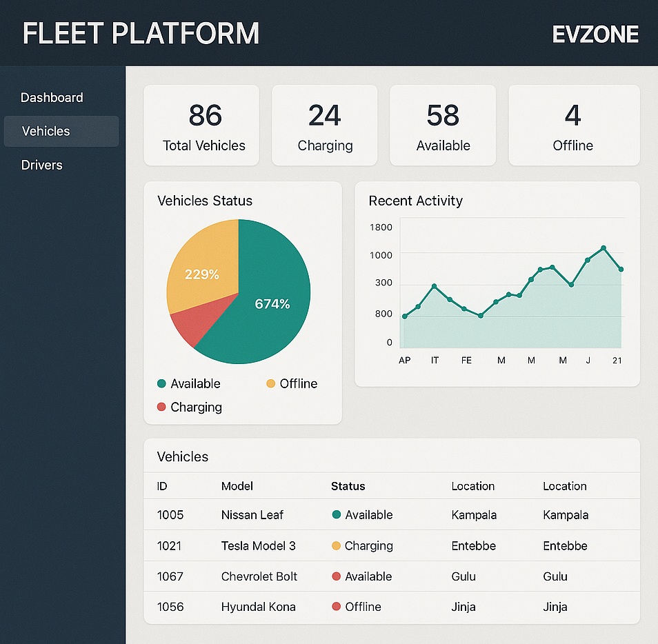Click the yellow 229% pie slice

click(201, 274)
